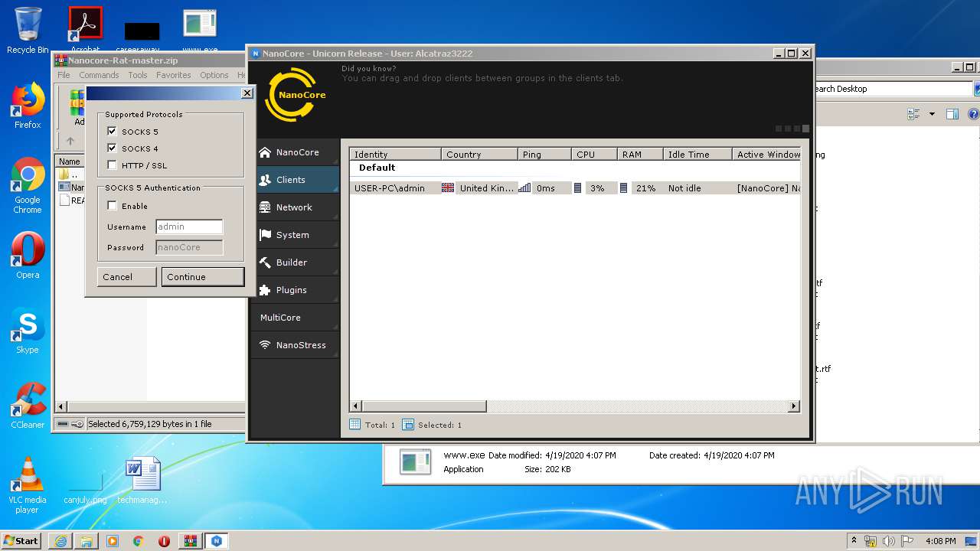Go up one folder in WinRAR
Screen dimensions: 980x551
coord(70,141)
